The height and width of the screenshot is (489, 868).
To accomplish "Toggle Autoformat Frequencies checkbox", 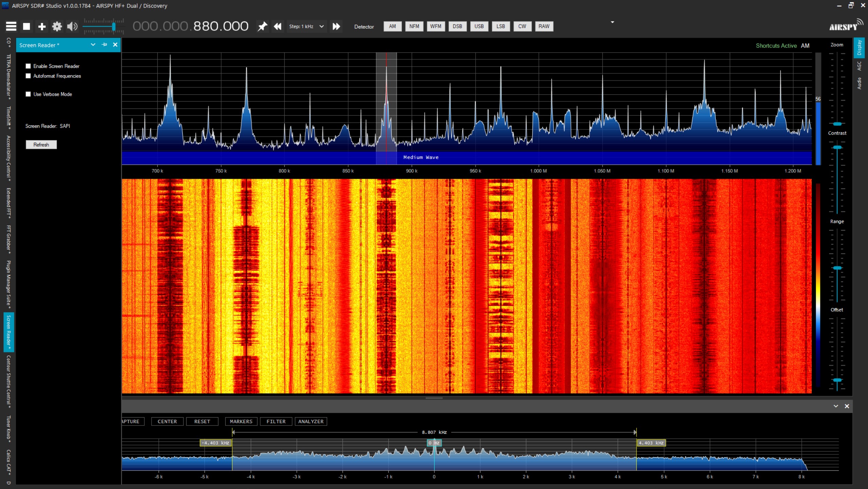I will click(x=28, y=76).
